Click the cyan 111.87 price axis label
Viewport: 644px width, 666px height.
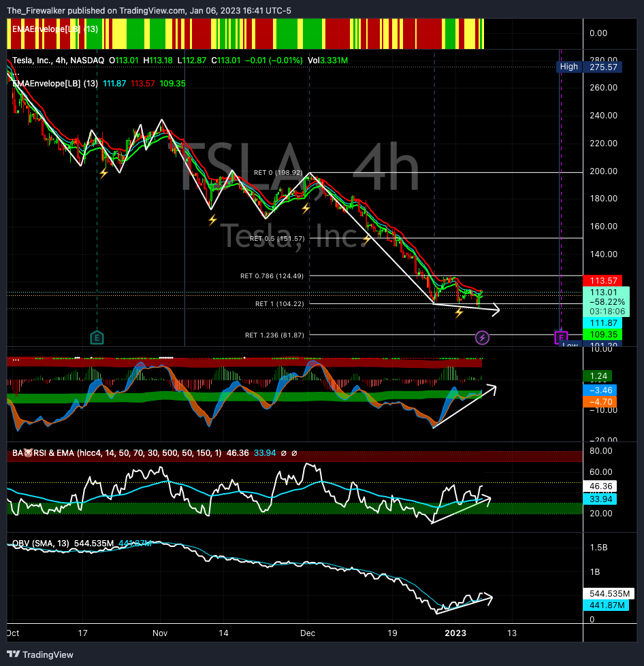point(602,323)
